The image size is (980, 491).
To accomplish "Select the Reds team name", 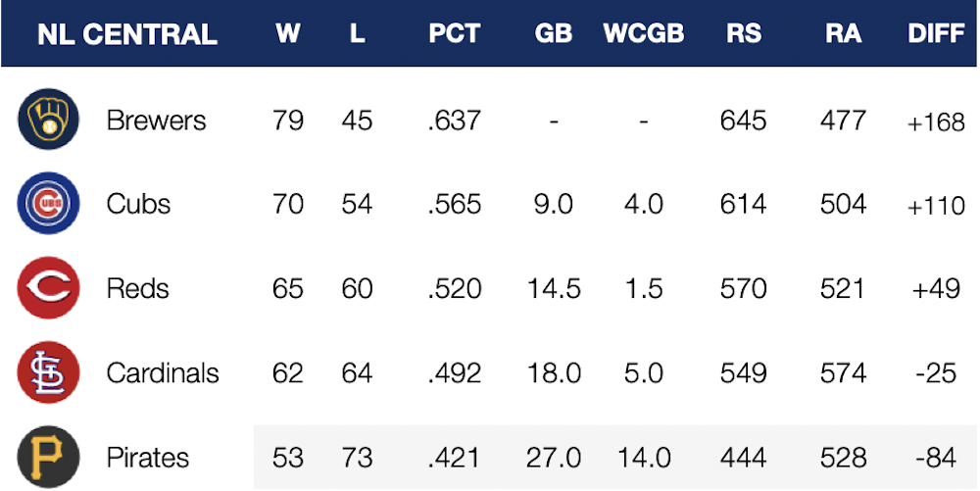I will (137, 289).
